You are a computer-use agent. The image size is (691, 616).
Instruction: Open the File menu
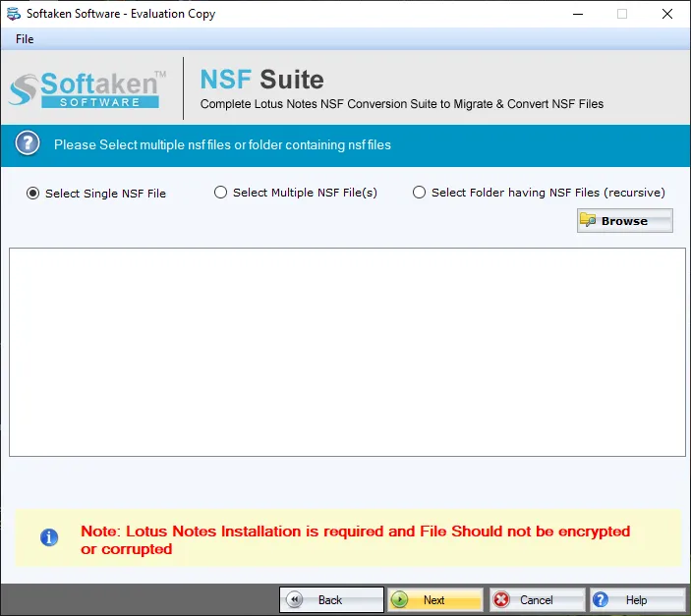(25, 39)
